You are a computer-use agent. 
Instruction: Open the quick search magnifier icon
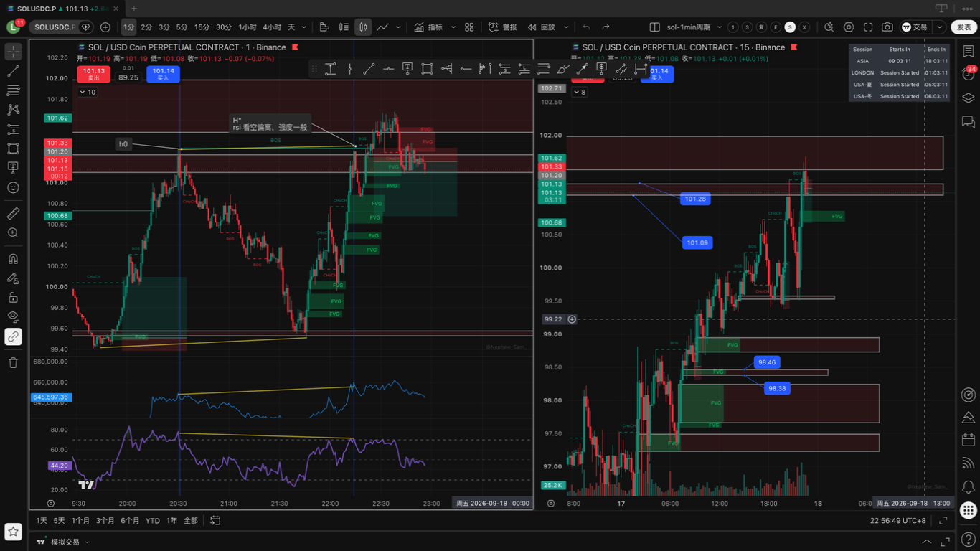click(x=829, y=27)
